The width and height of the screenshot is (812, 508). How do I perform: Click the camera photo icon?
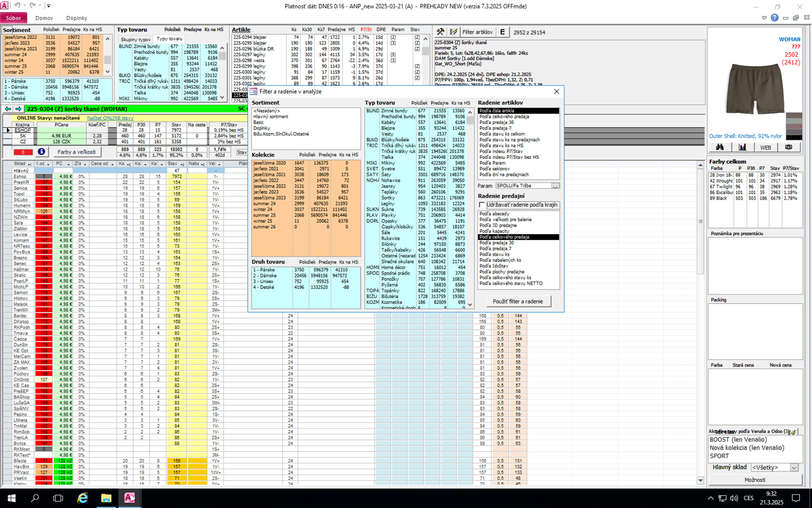(x=789, y=147)
